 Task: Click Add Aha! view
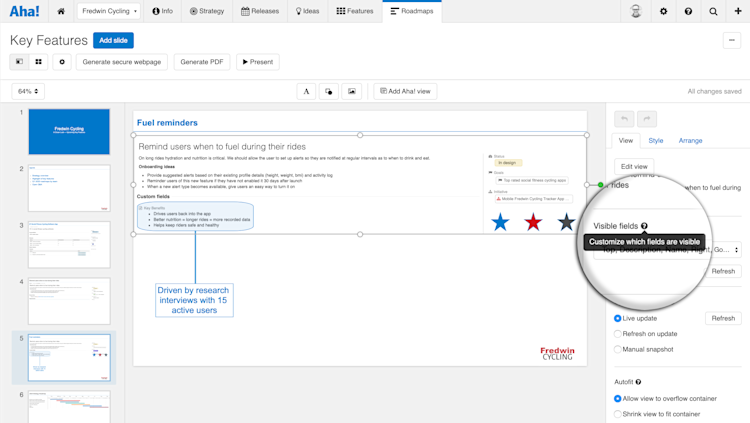[405, 91]
